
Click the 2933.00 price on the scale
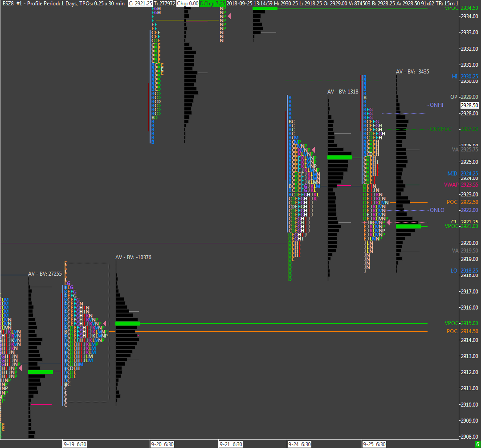tap(469, 32)
